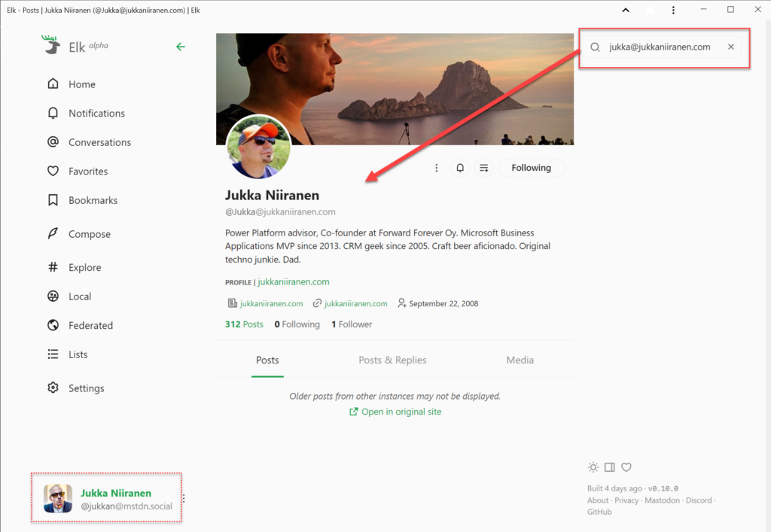Open the jukkaniiranen.com link beside newspaper icon
Screen dimensions: 771x532
[271, 303]
